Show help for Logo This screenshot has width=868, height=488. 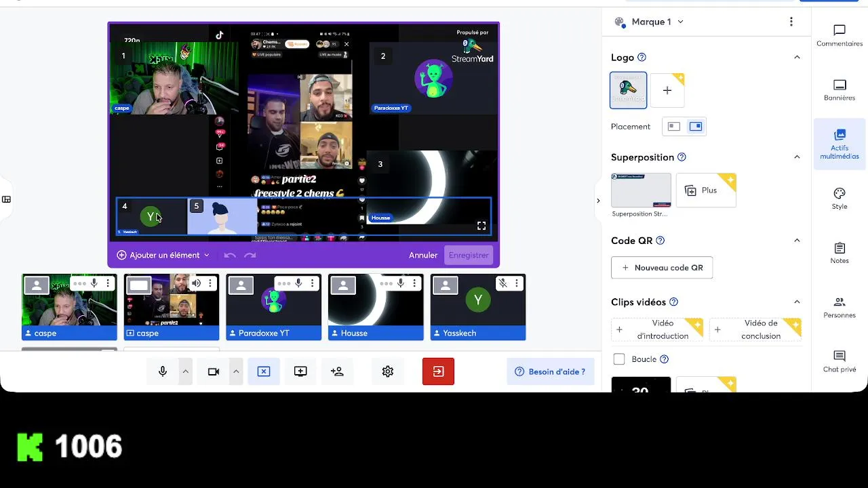(642, 58)
